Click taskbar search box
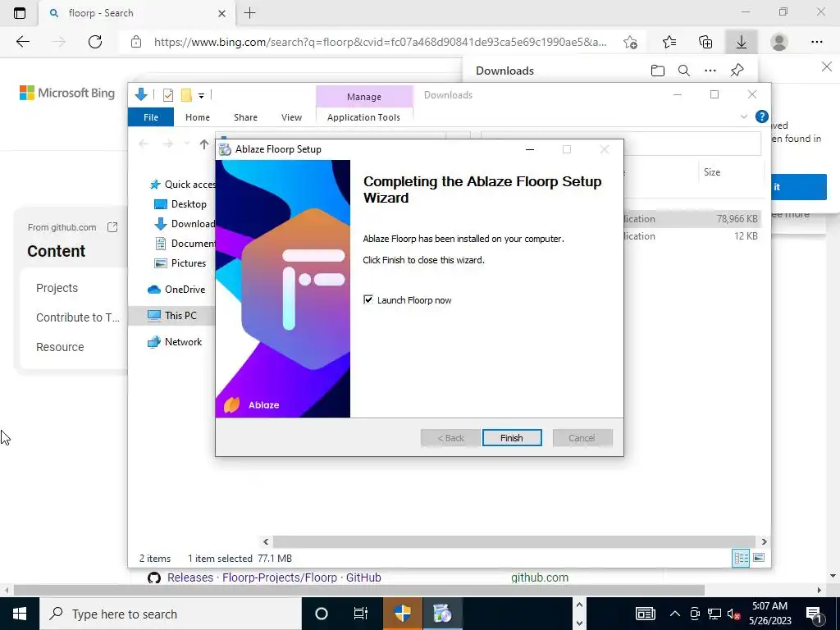Image resolution: width=840 pixels, height=630 pixels. [x=171, y=614]
